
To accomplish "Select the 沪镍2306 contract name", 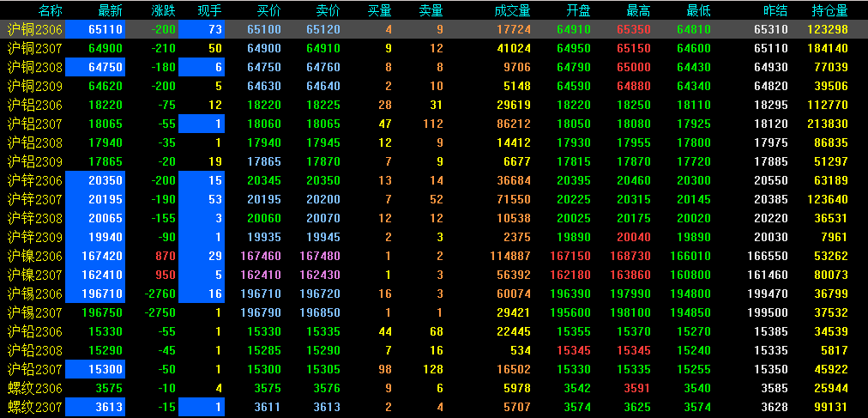I will [35, 257].
